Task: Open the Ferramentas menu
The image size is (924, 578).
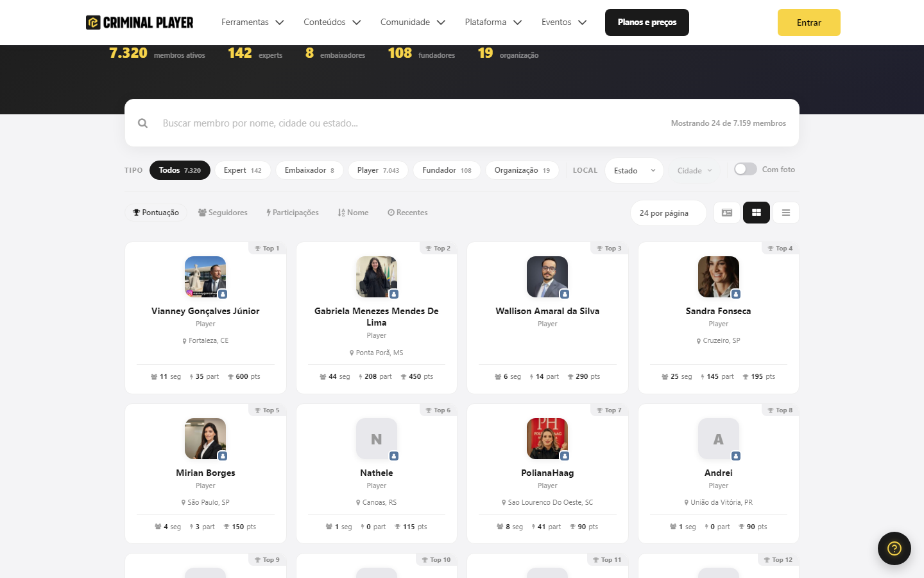Action: point(252,22)
